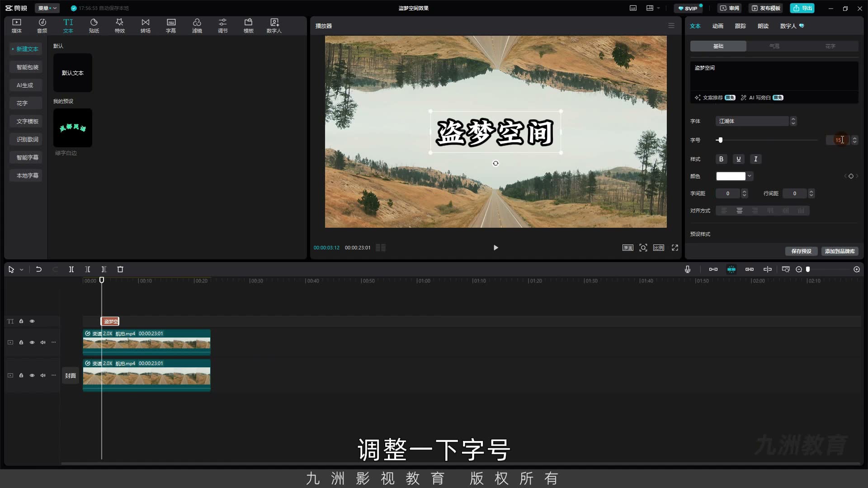This screenshot has width=868, height=488.
Task: Switch to the 花字 tab in inspector
Action: [830, 46]
